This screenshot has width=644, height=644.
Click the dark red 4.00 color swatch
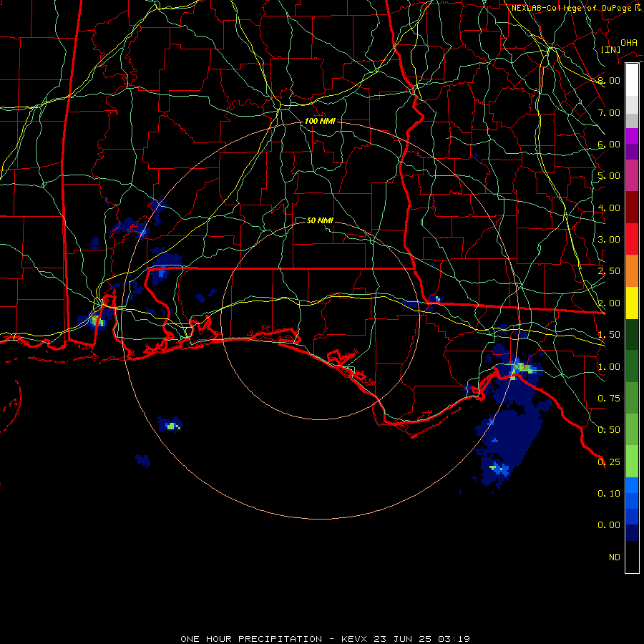pyautogui.click(x=632, y=208)
